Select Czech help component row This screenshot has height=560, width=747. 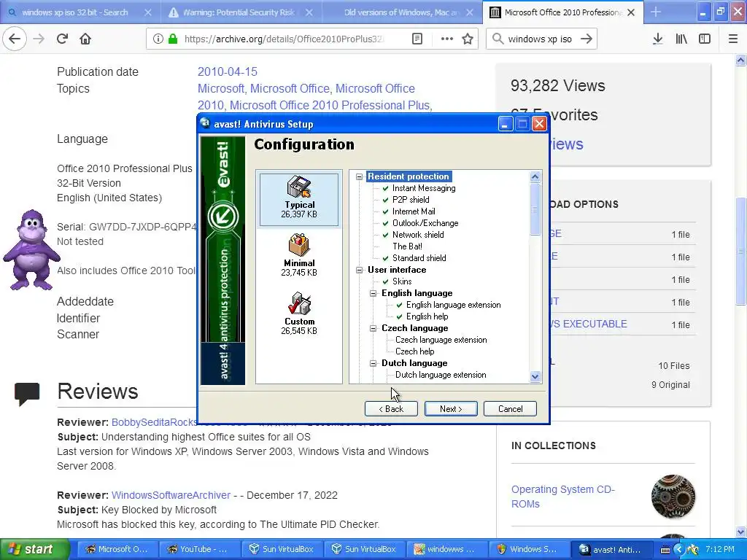414,351
